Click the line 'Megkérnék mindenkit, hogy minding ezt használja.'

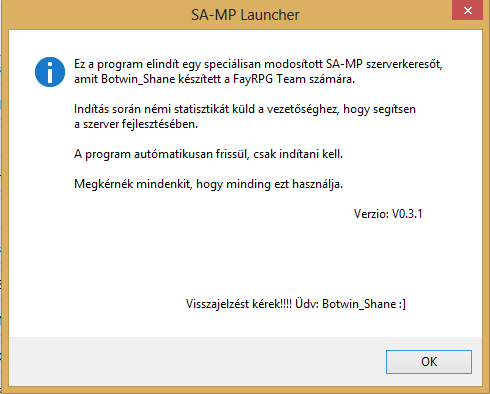click(x=208, y=184)
